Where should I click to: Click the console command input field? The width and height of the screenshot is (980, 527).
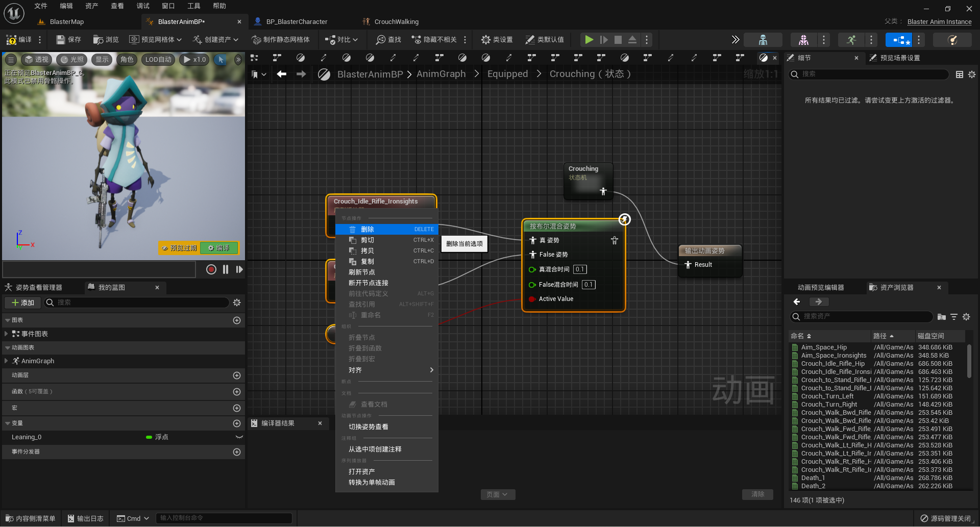click(224, 518)
